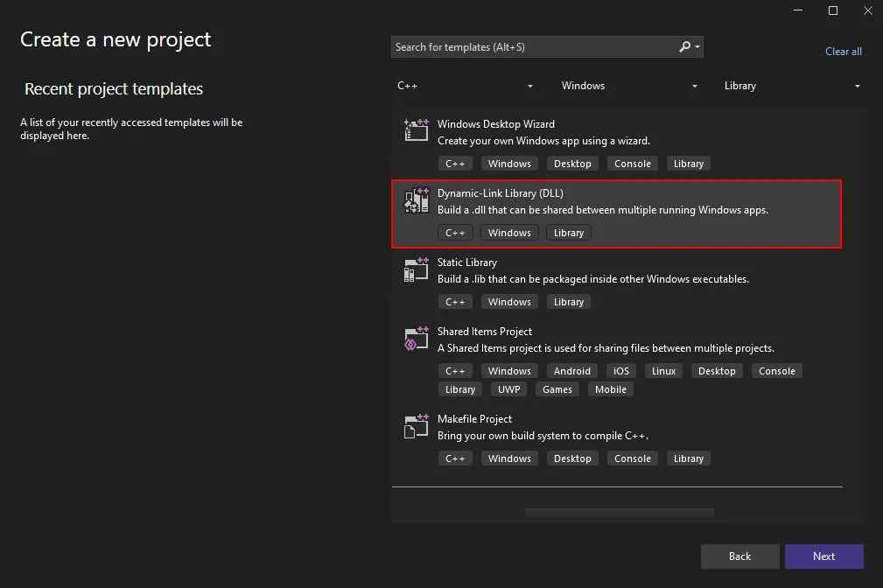Click the Dynamic-Link Library (DLL) template icon
Image resolution: width=883 pixels, height=588 pixels.
click(x=417, y=200)
